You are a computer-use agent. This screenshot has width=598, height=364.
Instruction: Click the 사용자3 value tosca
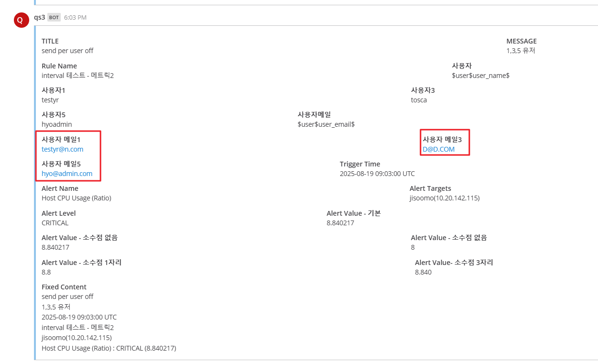point(419,100)
